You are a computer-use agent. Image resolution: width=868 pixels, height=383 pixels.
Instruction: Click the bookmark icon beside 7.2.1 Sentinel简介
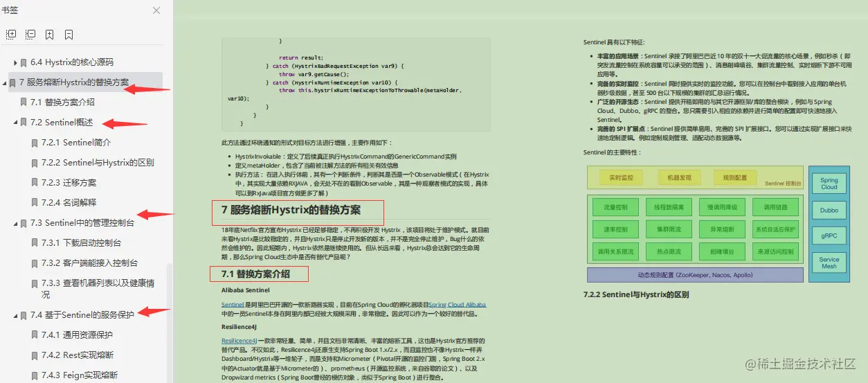pyautogui.click(x=35, y=143)
